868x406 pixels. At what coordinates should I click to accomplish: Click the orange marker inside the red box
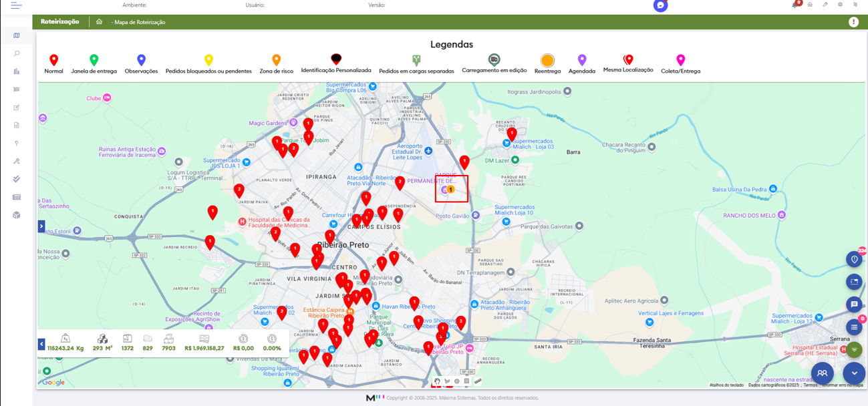[x=451, y=190]
